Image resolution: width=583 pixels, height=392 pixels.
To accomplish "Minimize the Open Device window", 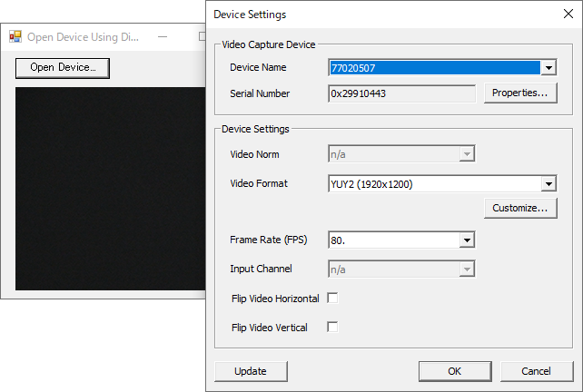I will (163, 37).
